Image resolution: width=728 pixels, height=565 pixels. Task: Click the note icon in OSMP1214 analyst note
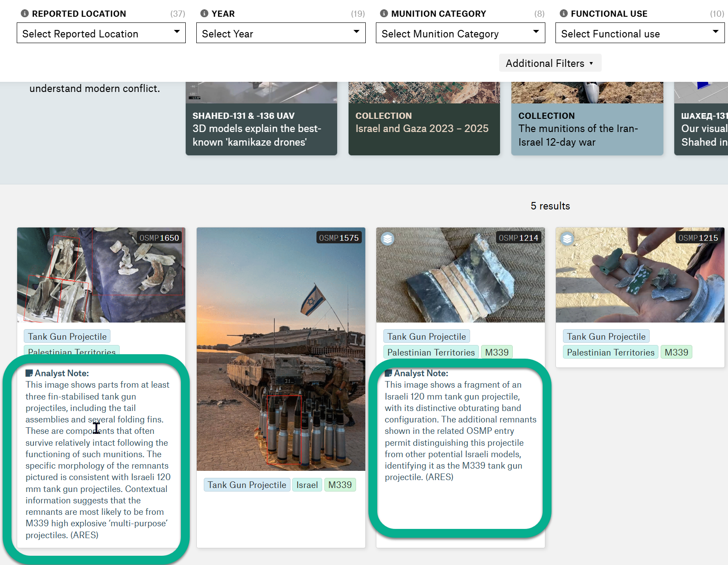pyautogui.click(x=388, y=373)
